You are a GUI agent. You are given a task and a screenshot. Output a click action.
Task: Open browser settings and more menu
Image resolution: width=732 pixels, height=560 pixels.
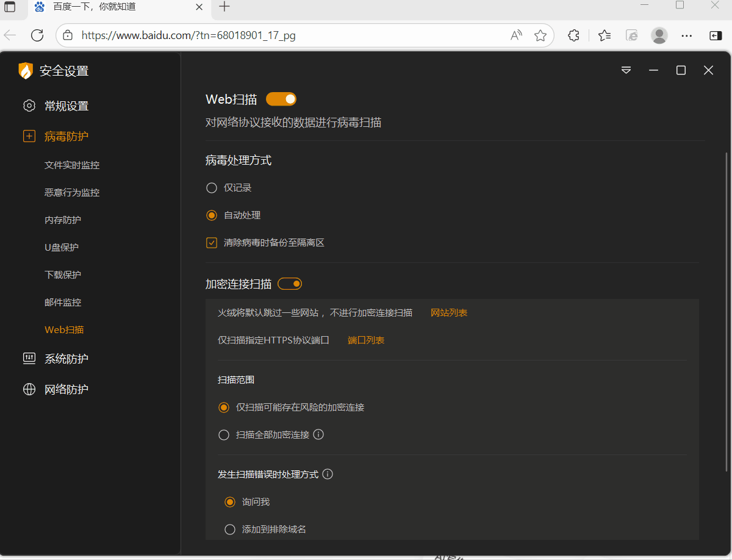click(687, 35)
